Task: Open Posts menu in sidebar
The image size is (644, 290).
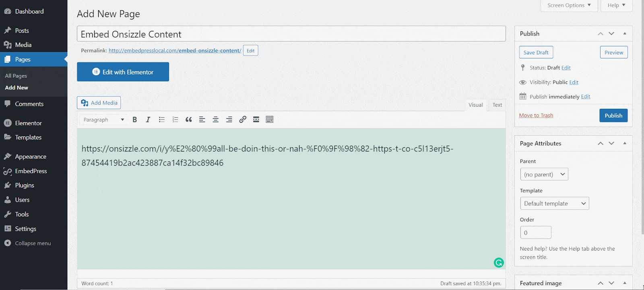Action: pos(34,31)
